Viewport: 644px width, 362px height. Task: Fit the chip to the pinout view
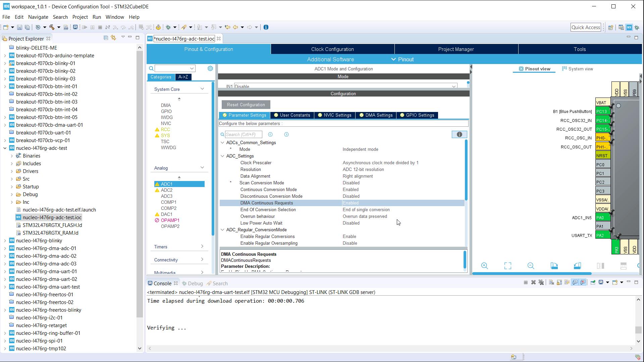tap(507, 266)
